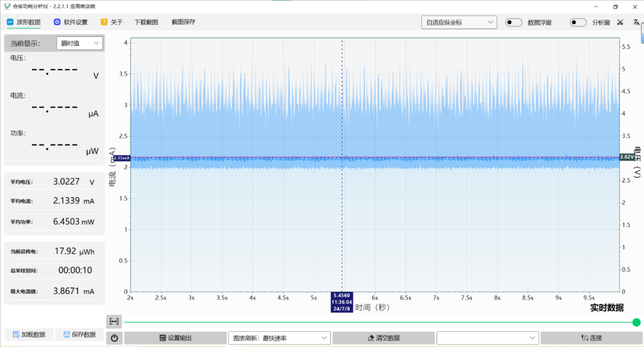Maximize or restore the window
The width and height of the screenshot is (644, 347).
point(616,6)
